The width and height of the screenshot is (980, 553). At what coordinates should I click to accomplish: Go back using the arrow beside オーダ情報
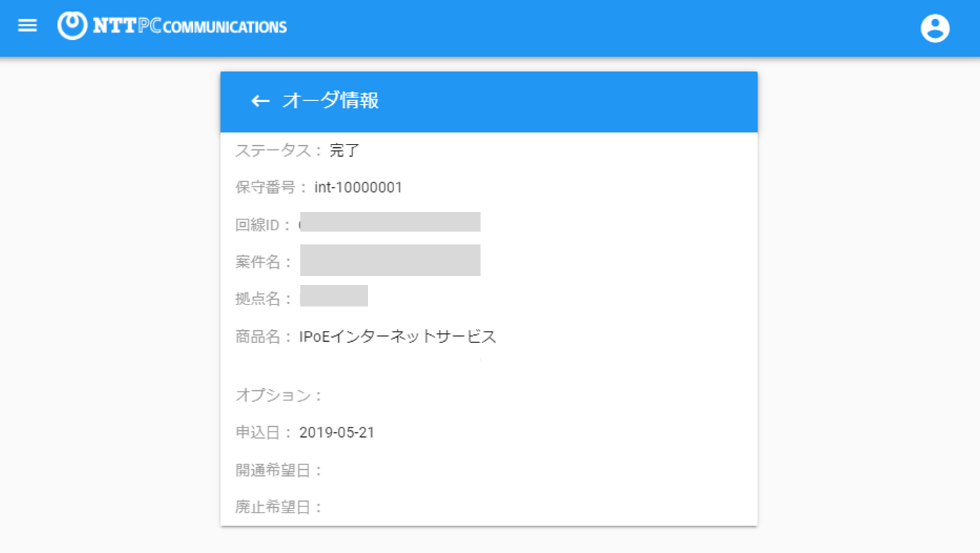(260, 101)
